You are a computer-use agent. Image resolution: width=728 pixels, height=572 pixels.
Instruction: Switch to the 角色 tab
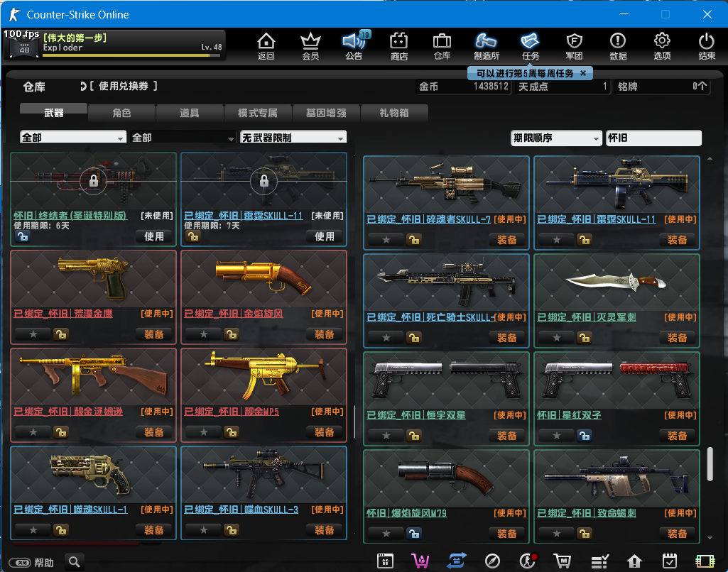(121, 113)
